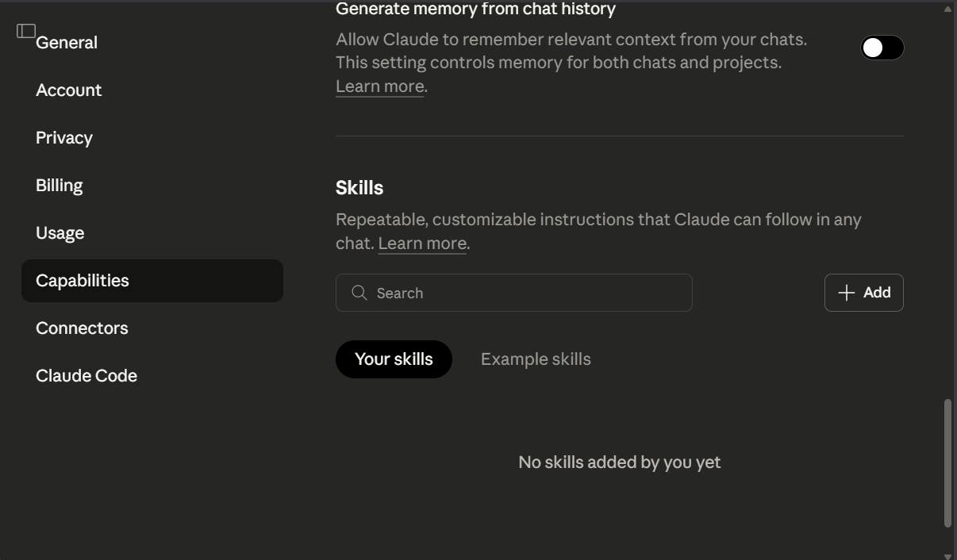Go to the Privacy settings page
The width and height of the screenshot is (957, 560).
pos(63,137)
